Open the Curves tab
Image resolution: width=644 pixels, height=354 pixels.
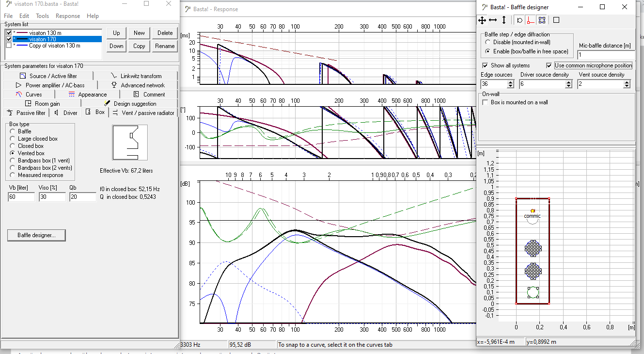[29, 95]
